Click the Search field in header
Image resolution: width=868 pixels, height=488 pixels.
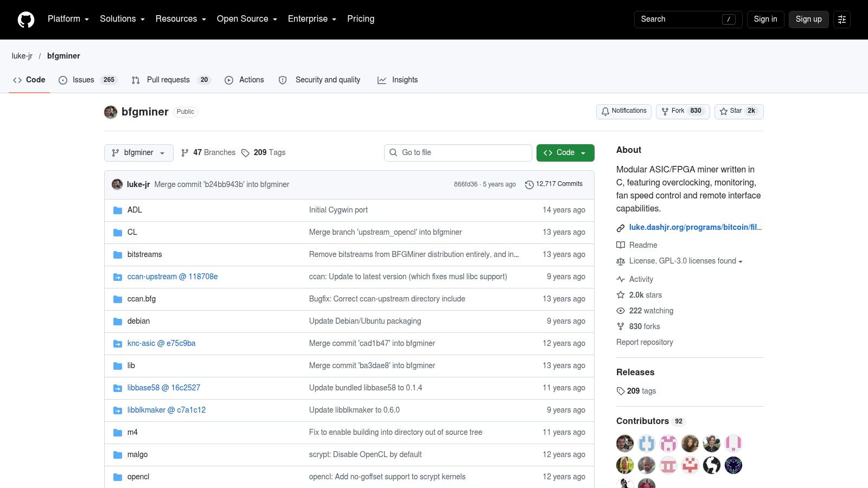pyautogui.click(x=688, y=20)
